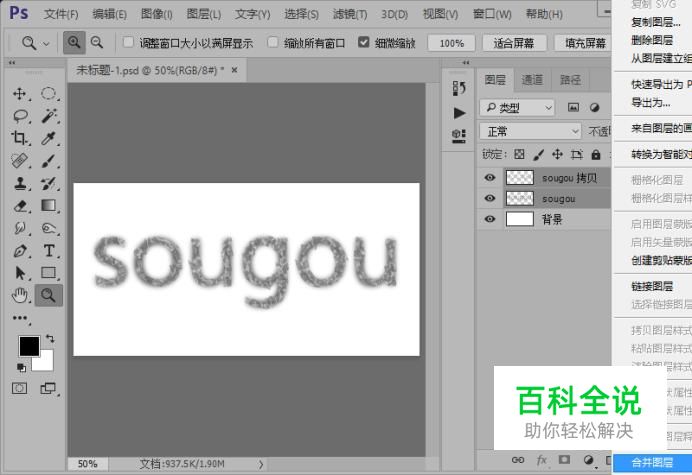Select the Rectangle shape tool

48,273
